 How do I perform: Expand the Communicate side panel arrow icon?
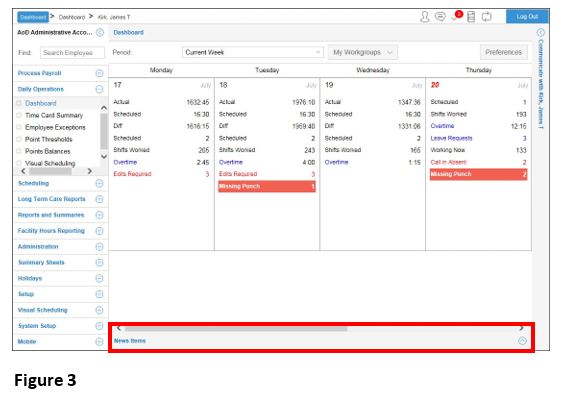[x=541, y=33]
